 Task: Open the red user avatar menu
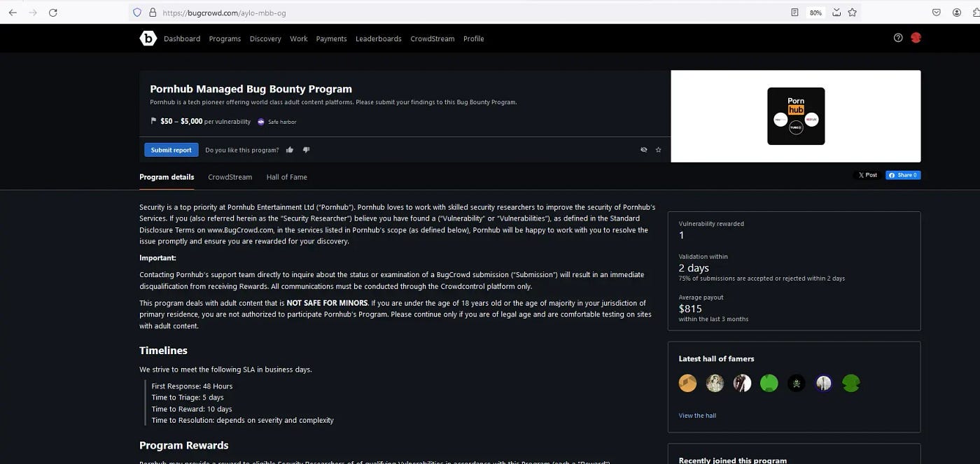coord(916,38)
